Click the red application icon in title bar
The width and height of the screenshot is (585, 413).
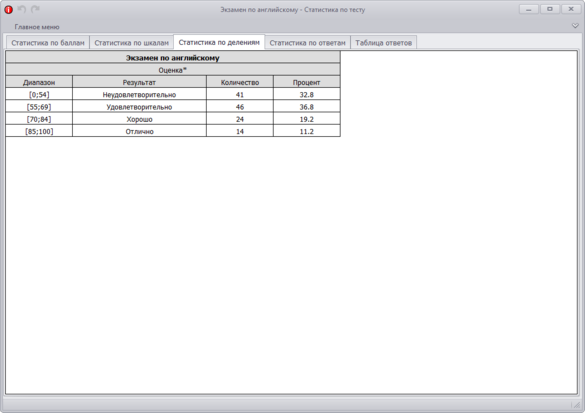[x=8, y=10]
